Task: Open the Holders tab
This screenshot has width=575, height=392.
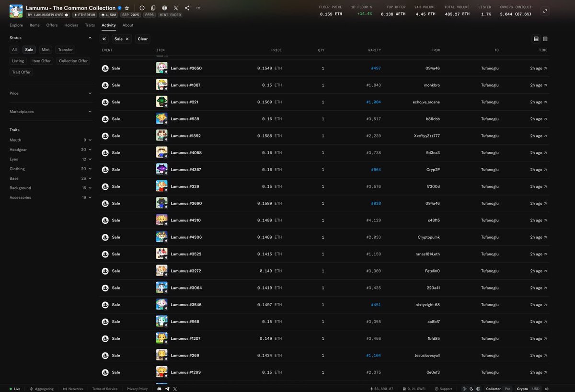Action: coord(71,25)
